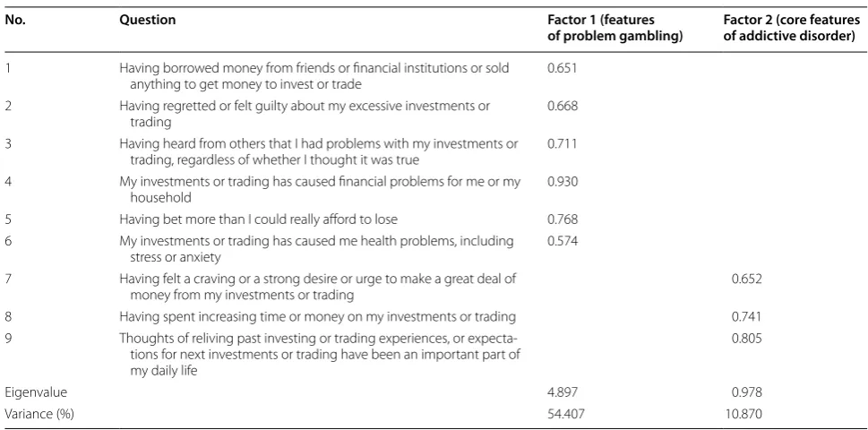Click the 'Question' column header

click(x=147, y=20)
